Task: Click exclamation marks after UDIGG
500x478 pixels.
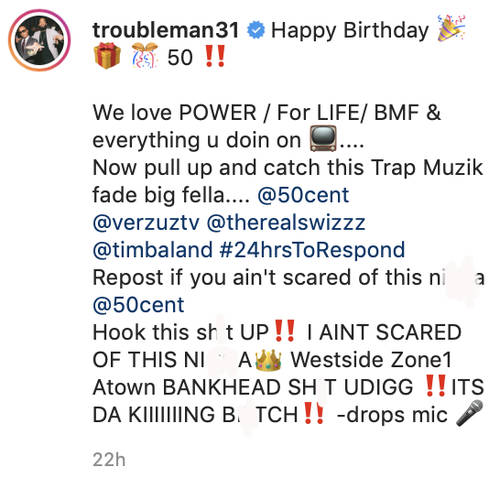Action: click(x=436, y=386)
